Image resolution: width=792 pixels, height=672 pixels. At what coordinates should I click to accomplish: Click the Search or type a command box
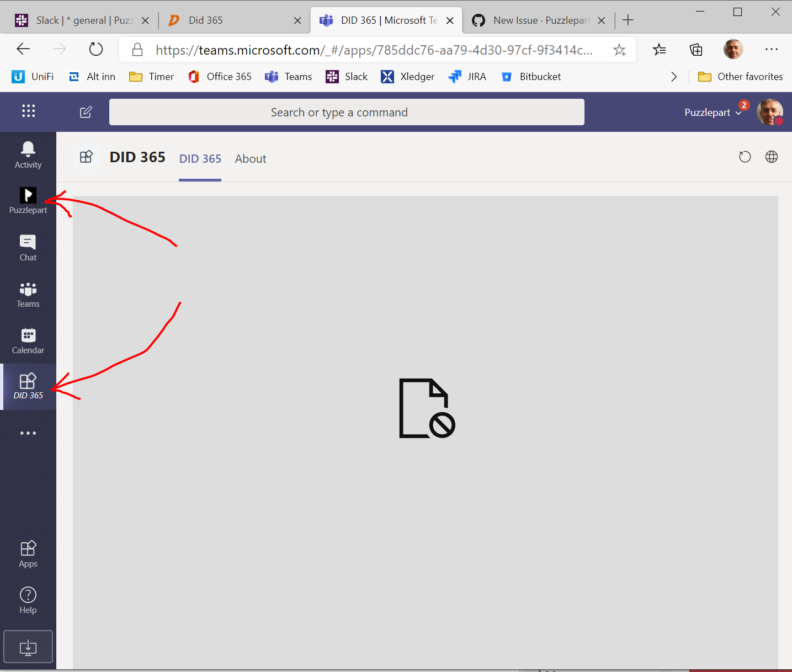coord(347,112)
